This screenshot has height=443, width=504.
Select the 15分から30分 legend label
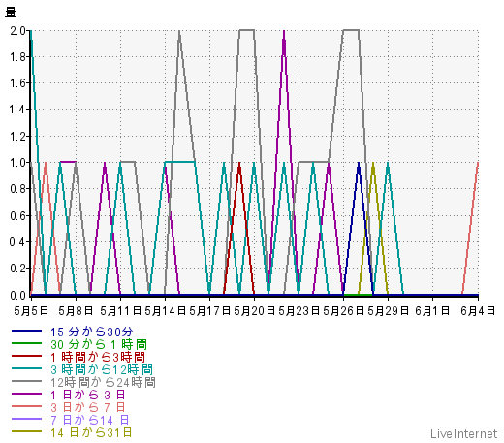[92, 332]
